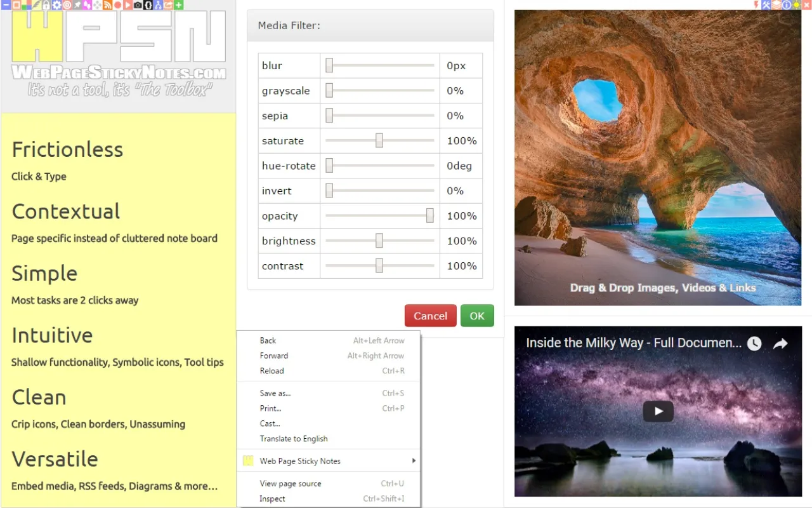Open the code embed tool with curly braces
The image size is (812, 508).
pos(148,5)
